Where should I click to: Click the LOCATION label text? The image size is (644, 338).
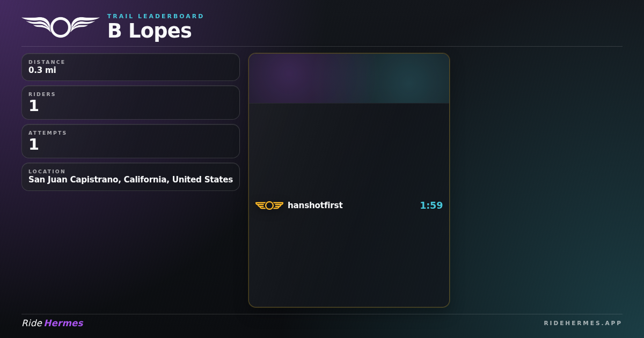[47, 172]
